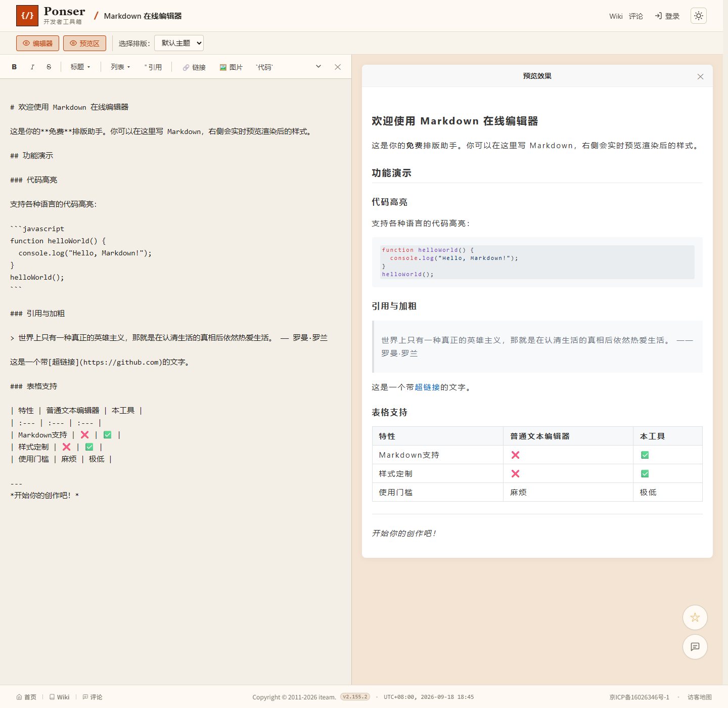The image size is (728, 708).
Task: Apply strikethrough formatting from toolbar
Action: coord(49,67)
